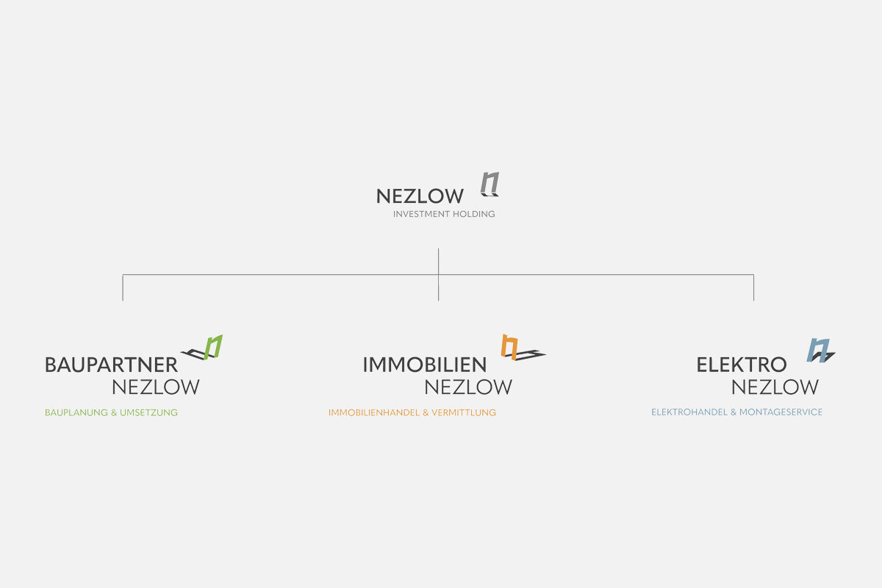Click the INVESTMENT HOLDING subtitle
882x588 pixels.
click(x=444, y=215)
